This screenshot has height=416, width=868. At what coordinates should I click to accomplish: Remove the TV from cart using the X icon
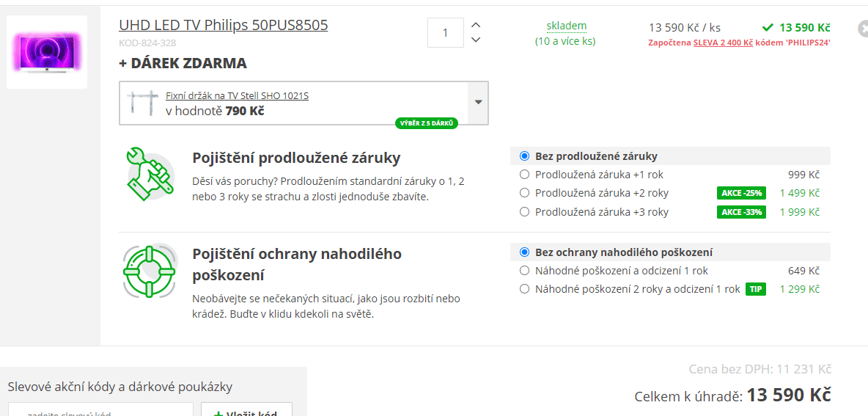(x=862, y=29)
